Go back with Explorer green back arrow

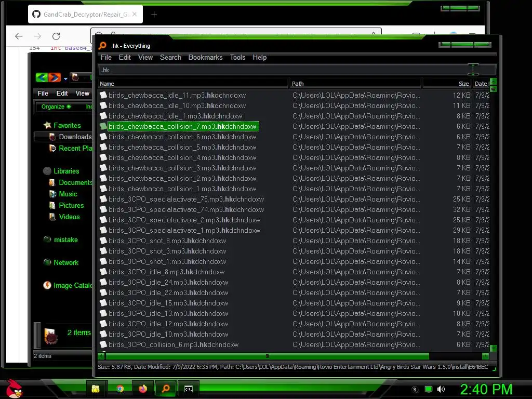click(42, 78)
